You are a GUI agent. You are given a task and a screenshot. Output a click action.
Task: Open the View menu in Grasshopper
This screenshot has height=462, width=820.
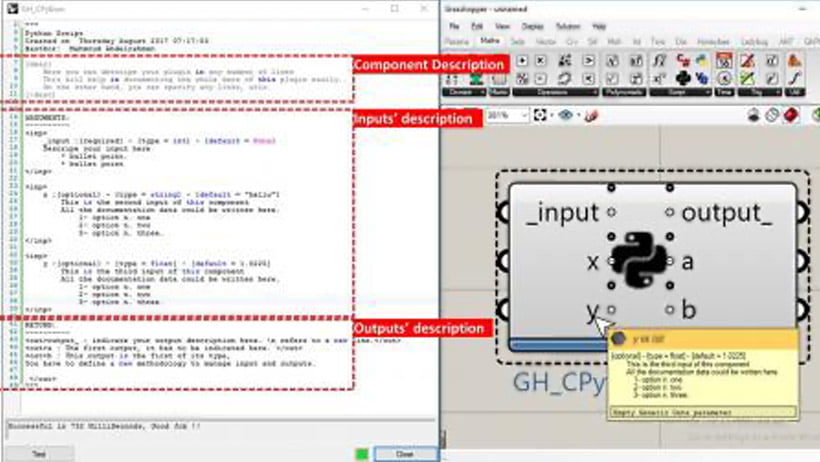502,26
